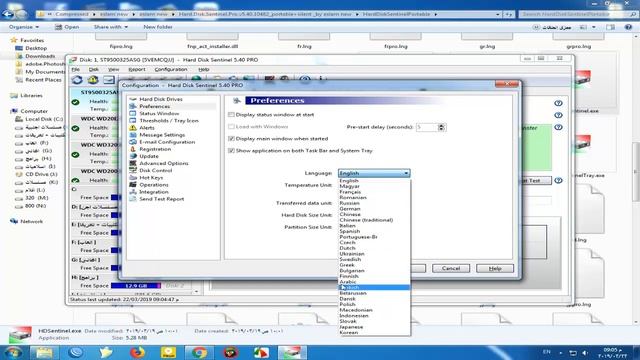The image size is (640, 360).
Task: Click the H: drive free space bar showing 12.9 GB
Action: (136, 286)
